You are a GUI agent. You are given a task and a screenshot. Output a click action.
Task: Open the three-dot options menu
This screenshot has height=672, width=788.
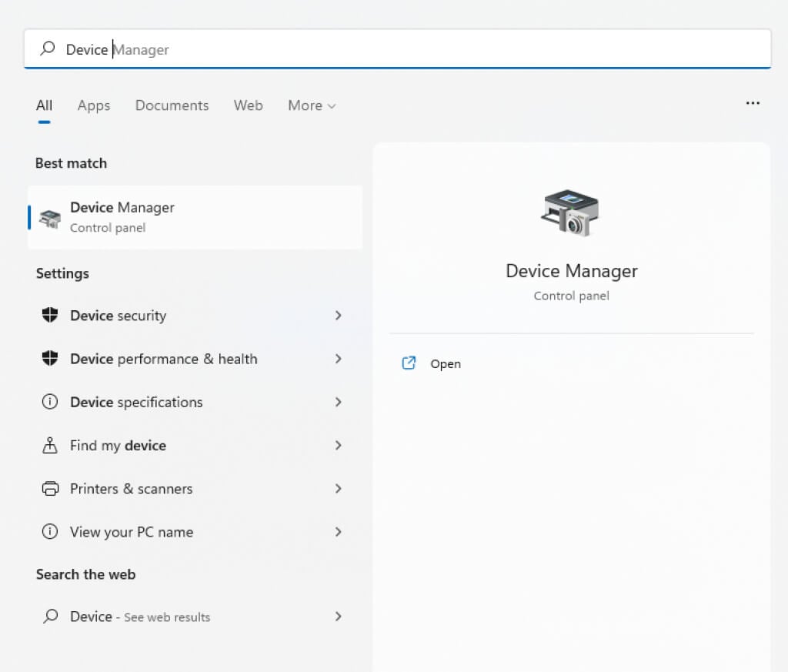point(753,103)
